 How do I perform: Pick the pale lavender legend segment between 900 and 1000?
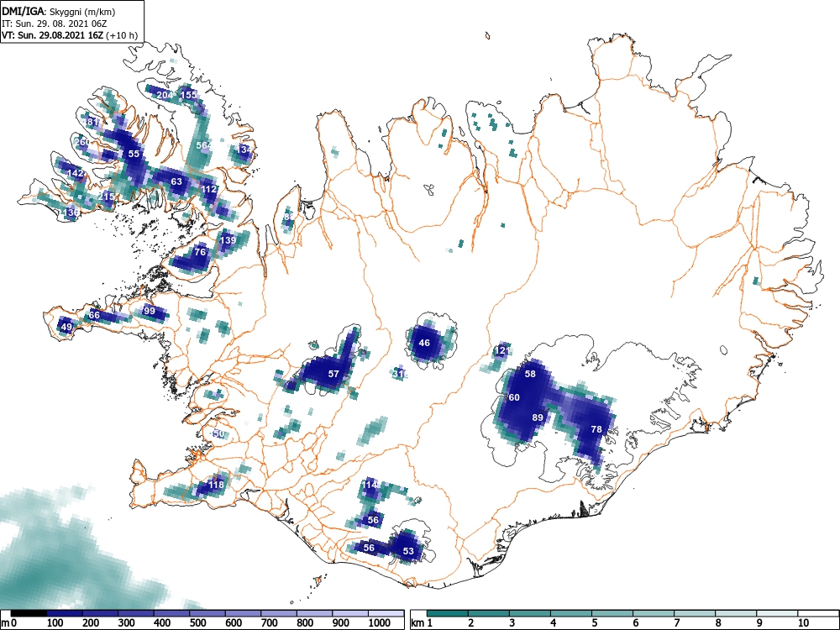click(351, 613)
